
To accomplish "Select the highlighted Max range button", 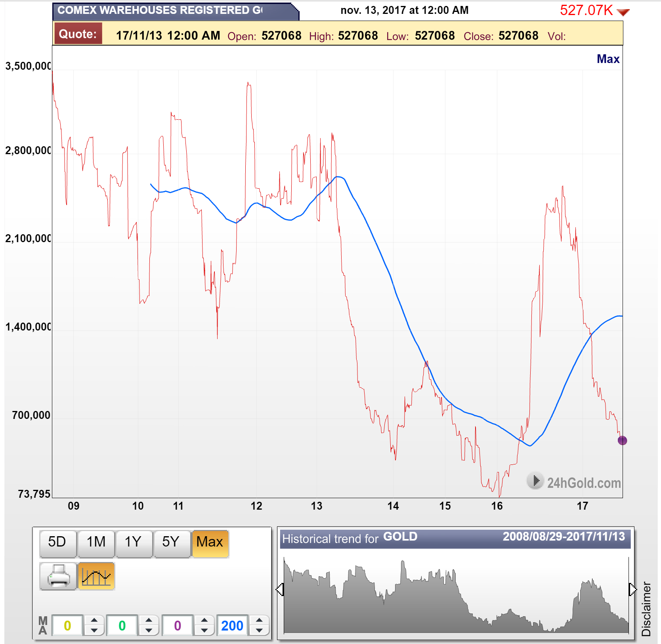I will [210, 543].
